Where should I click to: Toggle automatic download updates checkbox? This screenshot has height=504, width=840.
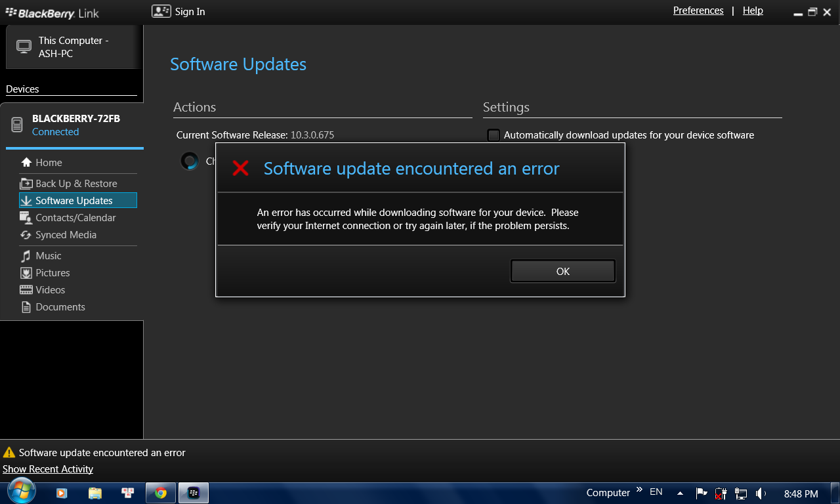coord(493,135)
